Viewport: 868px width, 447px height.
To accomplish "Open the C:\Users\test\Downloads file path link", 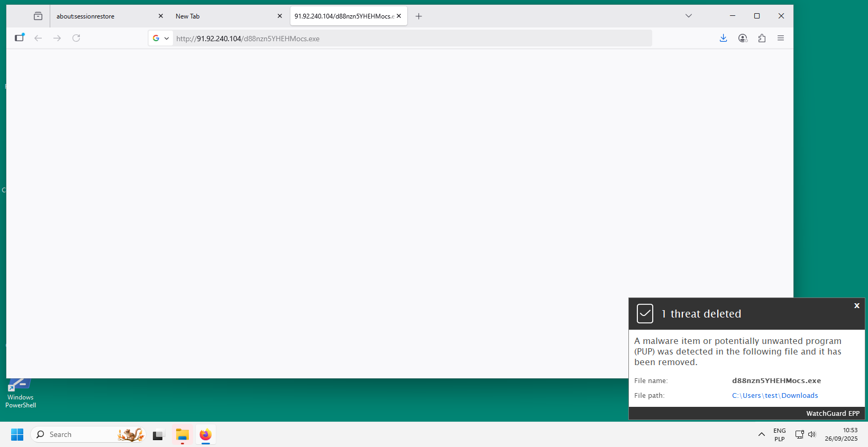I will click(x=774, y=396).
